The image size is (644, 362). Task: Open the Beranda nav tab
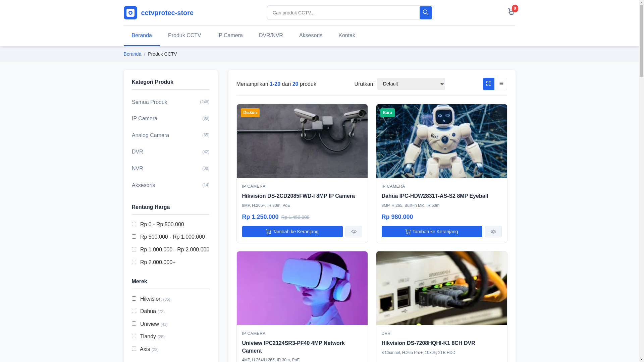[x=142, y=36]
